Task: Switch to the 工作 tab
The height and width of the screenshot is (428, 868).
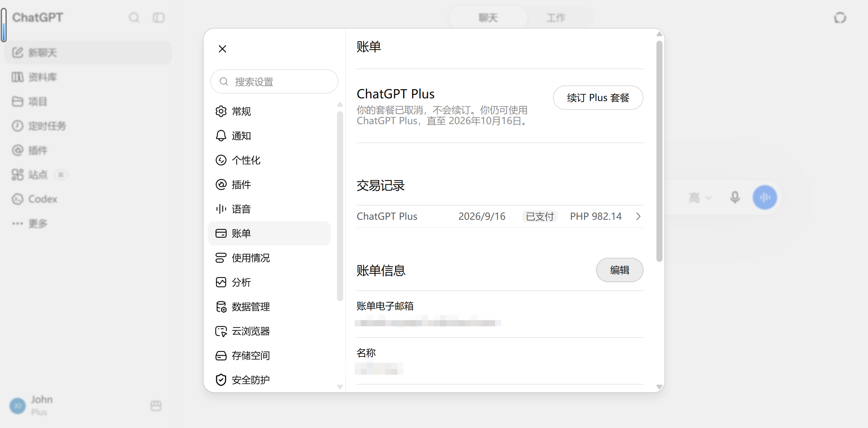Action: tap(556, 18)
